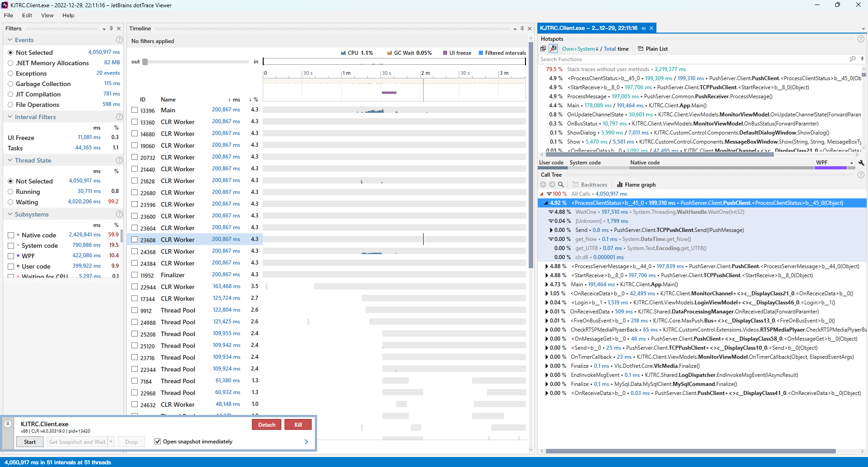The height and width of the screenshot is (467, 868).
Task: Navigate back in Call Tree
Action: coord(543,184)
